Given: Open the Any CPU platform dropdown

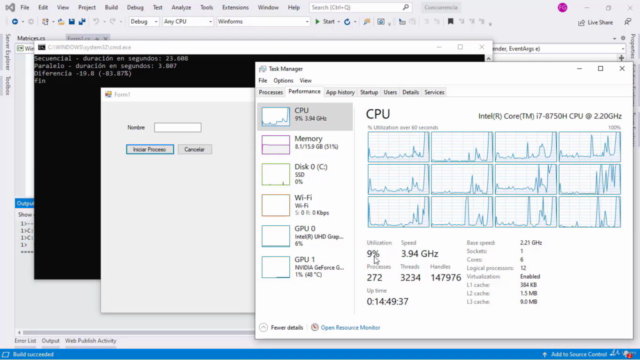Looking at the screenshot, I should coord(188,22).
